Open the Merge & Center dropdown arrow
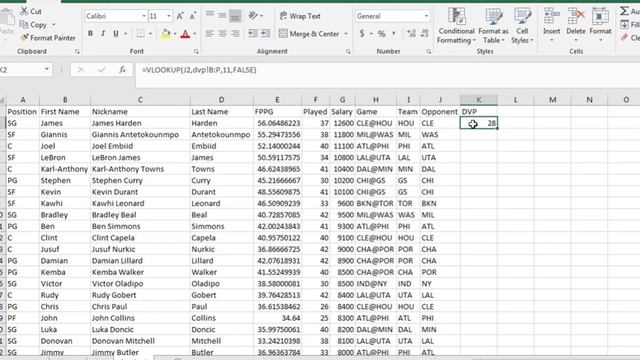640x360 pixels. (346, 33)
